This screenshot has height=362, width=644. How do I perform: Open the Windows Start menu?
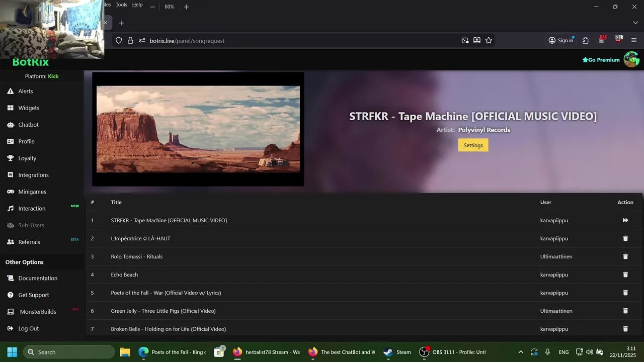[x=12, y=352]
